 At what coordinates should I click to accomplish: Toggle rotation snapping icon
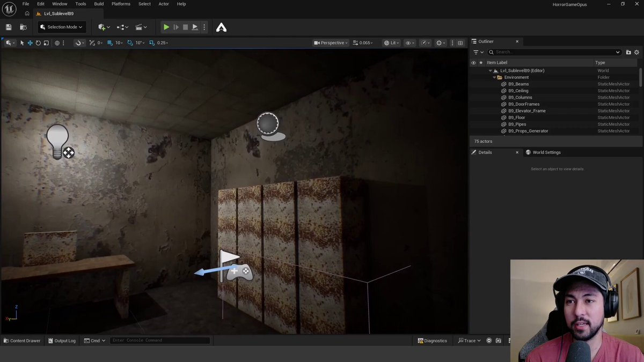[x=130, y=43]
